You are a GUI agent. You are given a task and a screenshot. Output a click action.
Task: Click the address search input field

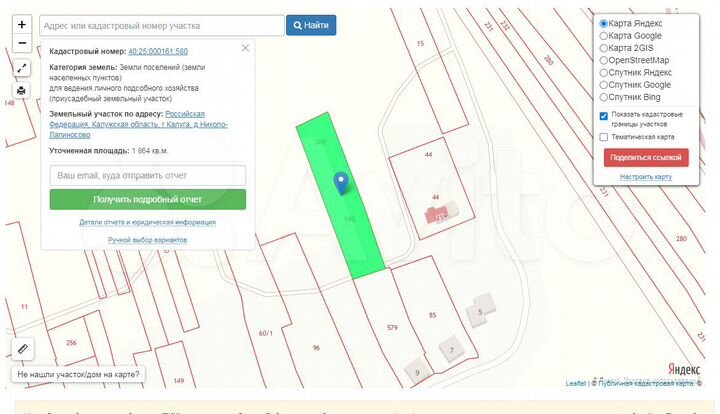pos(161,24)
